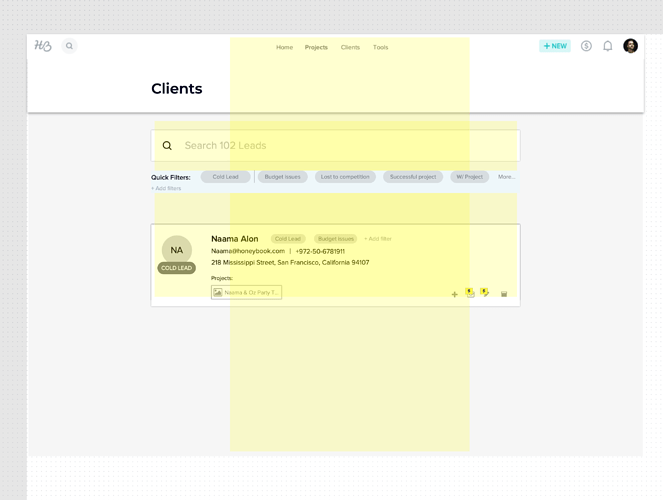Open the dollar payments icon
This screenshot has width=663, height=500.
point(586,46)
